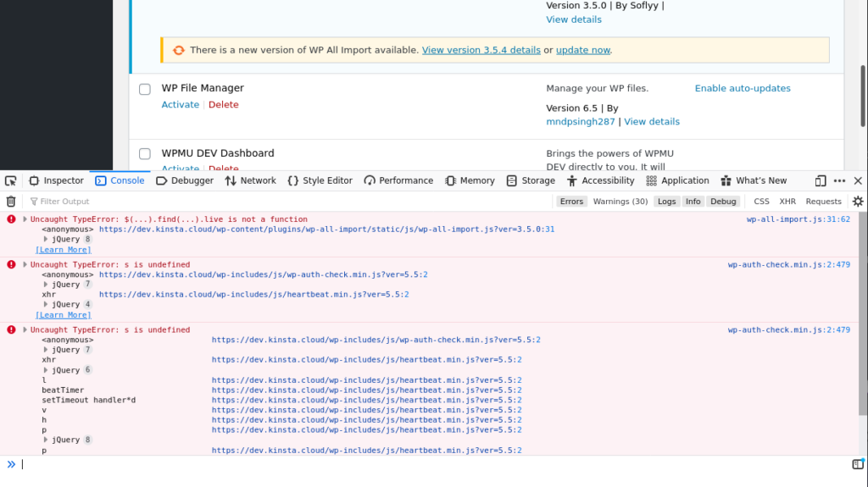
Task: Open DevTools more options ellipsis menu
Action: 839,180
